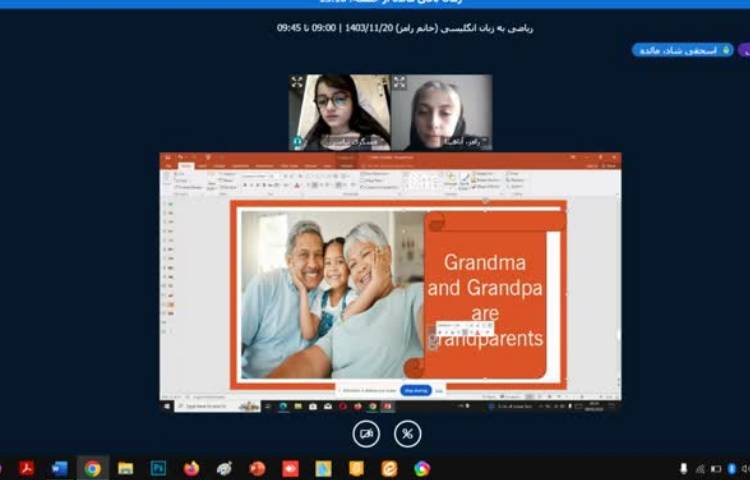This screenshot has width=750, height=480.
Task: Click the purple badge at the top-right edge
Action: (743, 50)
